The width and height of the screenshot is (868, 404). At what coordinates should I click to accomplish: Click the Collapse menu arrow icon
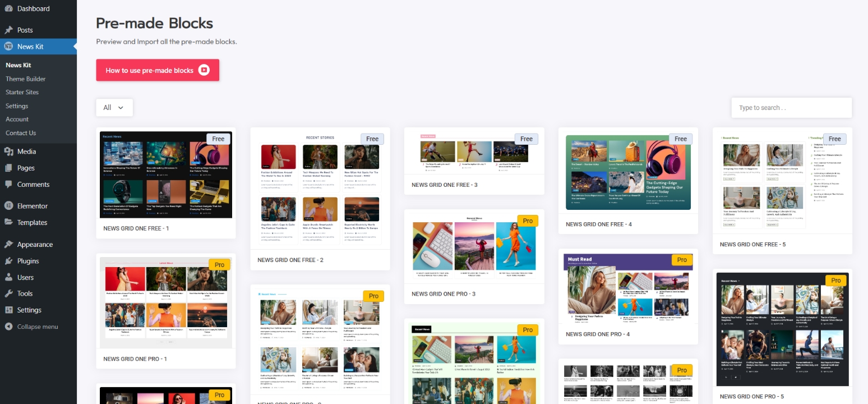[x=9, y=327]
